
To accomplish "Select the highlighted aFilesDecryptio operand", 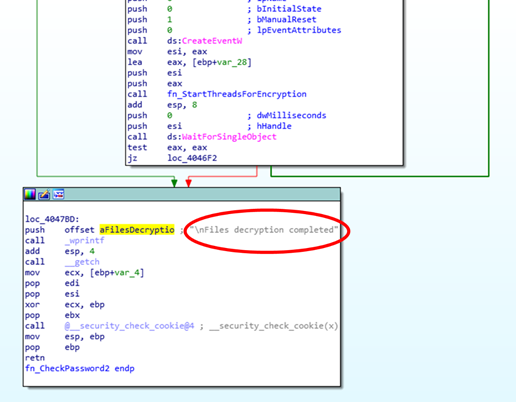I will (137, 230).
